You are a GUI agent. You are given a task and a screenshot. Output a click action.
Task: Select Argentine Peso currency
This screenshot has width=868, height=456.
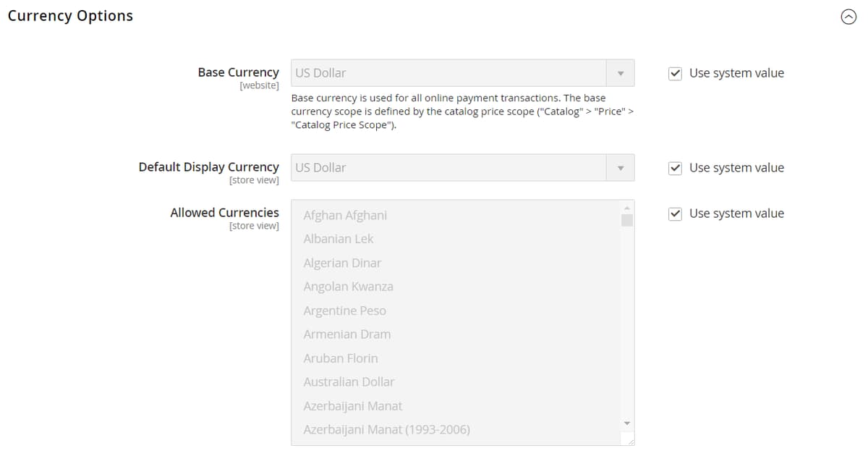pos(345,311)
